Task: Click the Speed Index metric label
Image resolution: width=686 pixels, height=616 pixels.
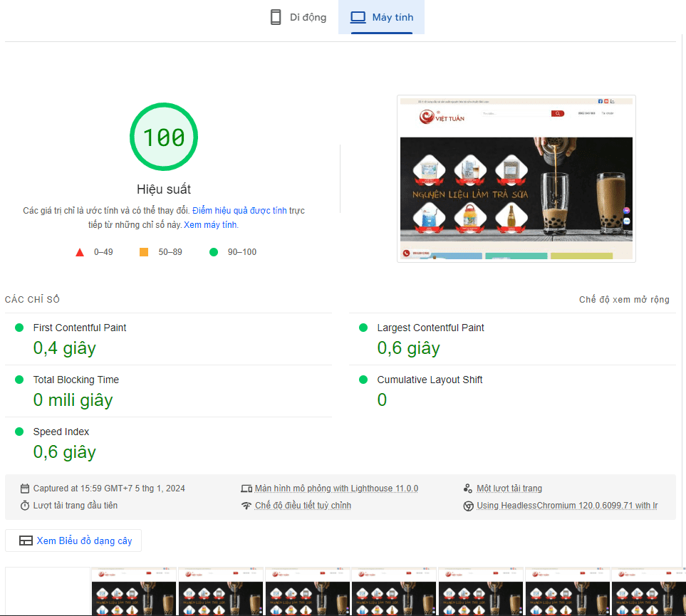Action: point(61,432)
